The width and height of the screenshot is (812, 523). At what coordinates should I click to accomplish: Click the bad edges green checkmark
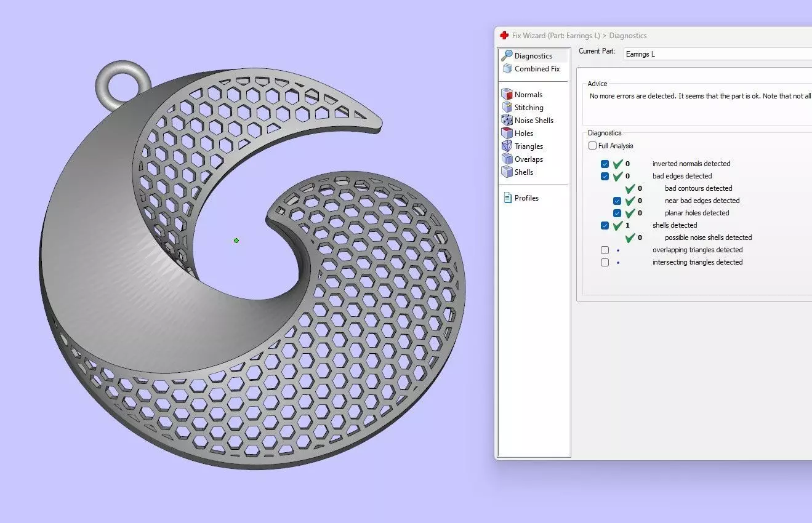[x=617, y=176]
